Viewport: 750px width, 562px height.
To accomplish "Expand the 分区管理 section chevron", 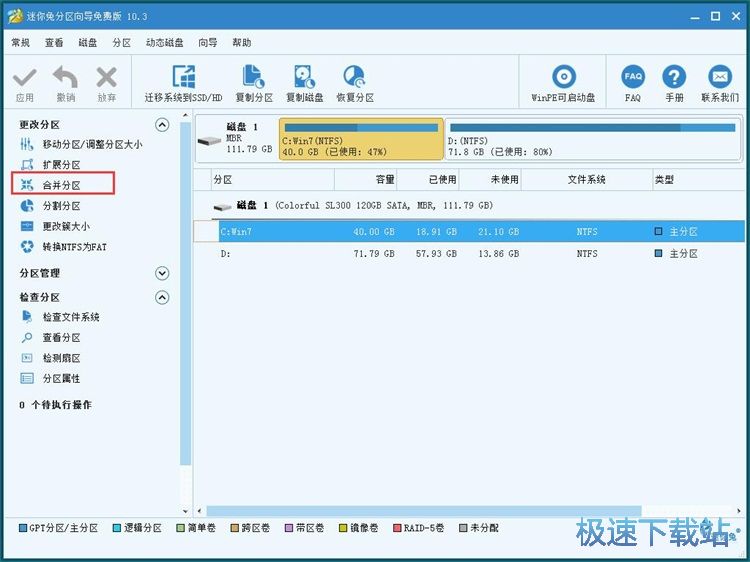I will click(x=162, y=273).
